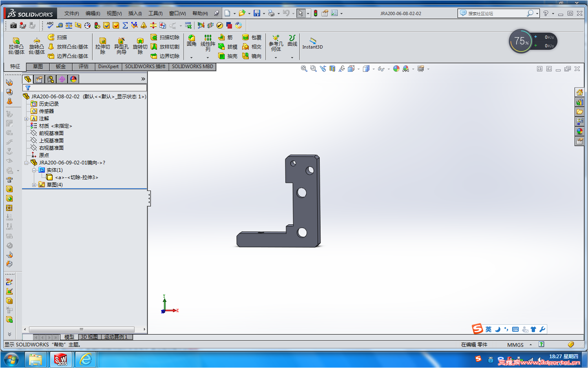
Task: Open the 异型孔向导 hole wizard
Action: (122, 46)
